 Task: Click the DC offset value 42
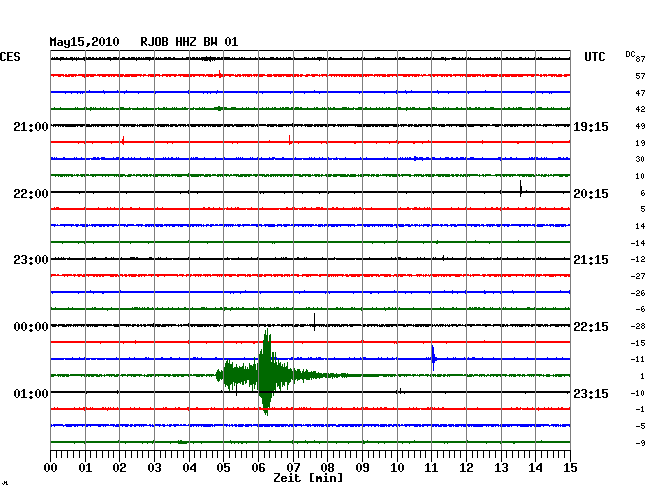pyautogui.click(x=640, y=109)
